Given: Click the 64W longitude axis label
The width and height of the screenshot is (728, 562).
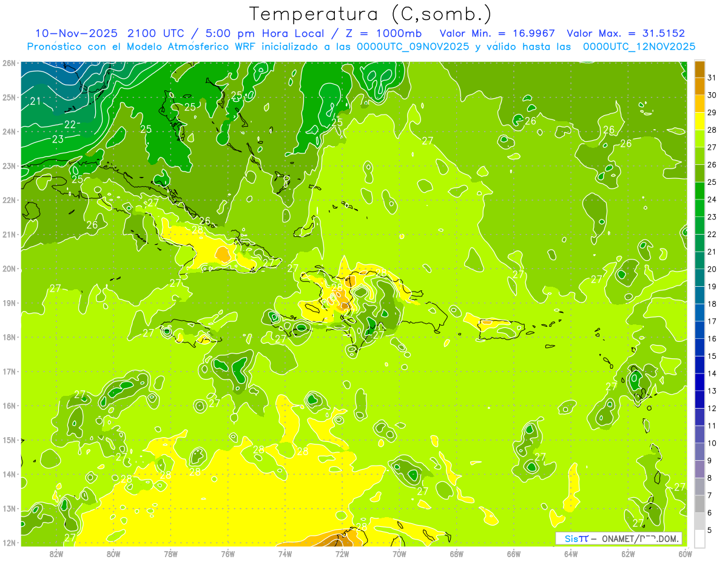Looking at the screenshot, I should (x=571, y=553).
